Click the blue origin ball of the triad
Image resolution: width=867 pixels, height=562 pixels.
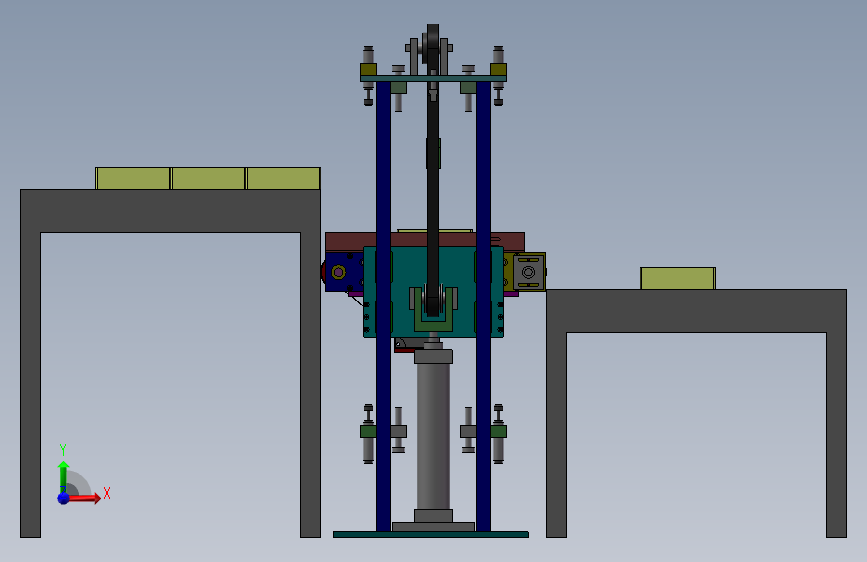click(64, 498)
